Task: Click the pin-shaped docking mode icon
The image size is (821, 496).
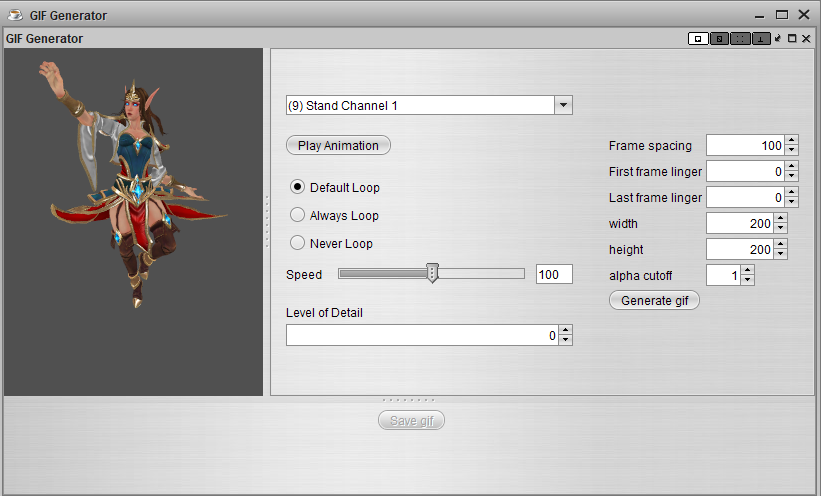Action: 760,38
